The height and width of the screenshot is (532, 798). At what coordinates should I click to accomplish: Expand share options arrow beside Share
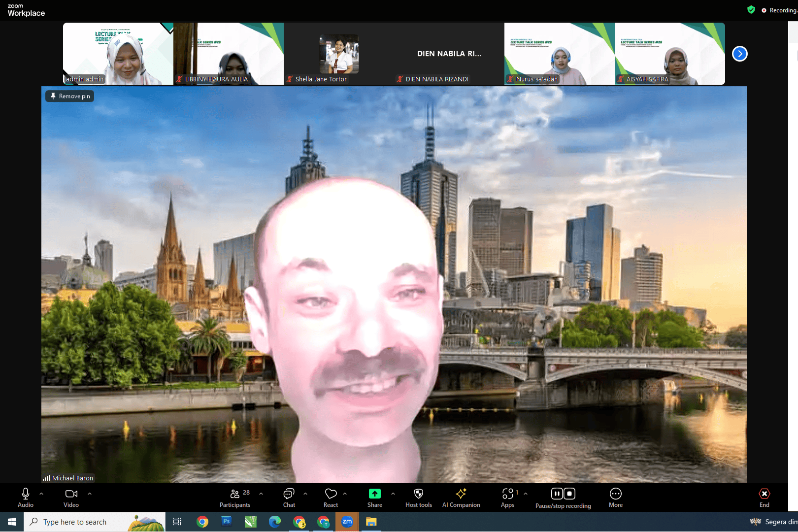(x=393, y=493)
